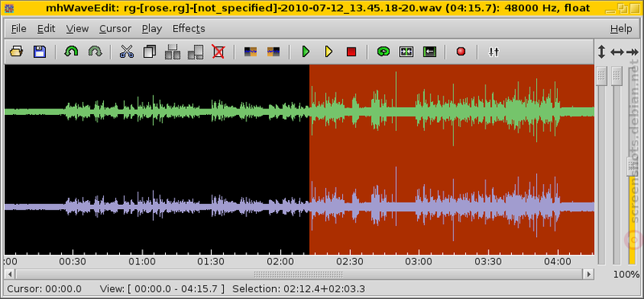Click the green Undo arrow icon

72,51
